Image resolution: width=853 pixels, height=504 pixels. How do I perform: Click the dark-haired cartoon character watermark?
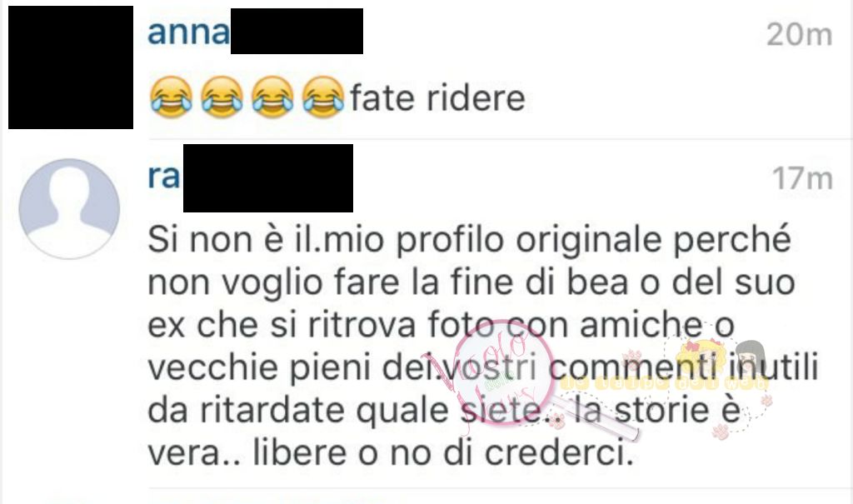(751, 357)
